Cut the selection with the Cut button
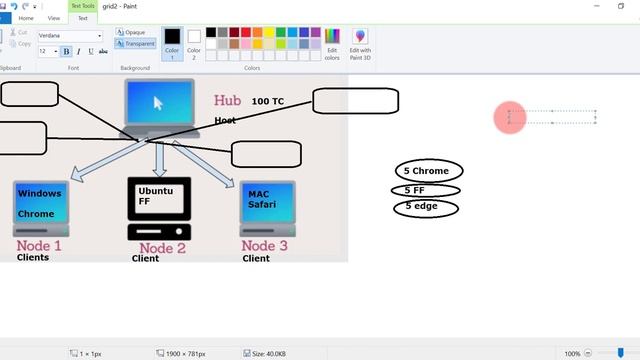Image resolution: width=640 pixels, height=360 pixels. tap(19, 32)
